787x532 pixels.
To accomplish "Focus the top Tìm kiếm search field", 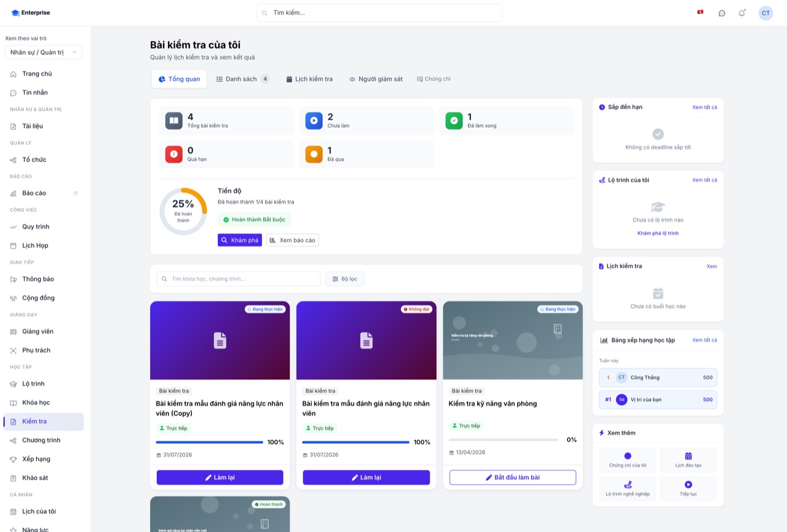I will coord(379,13).
